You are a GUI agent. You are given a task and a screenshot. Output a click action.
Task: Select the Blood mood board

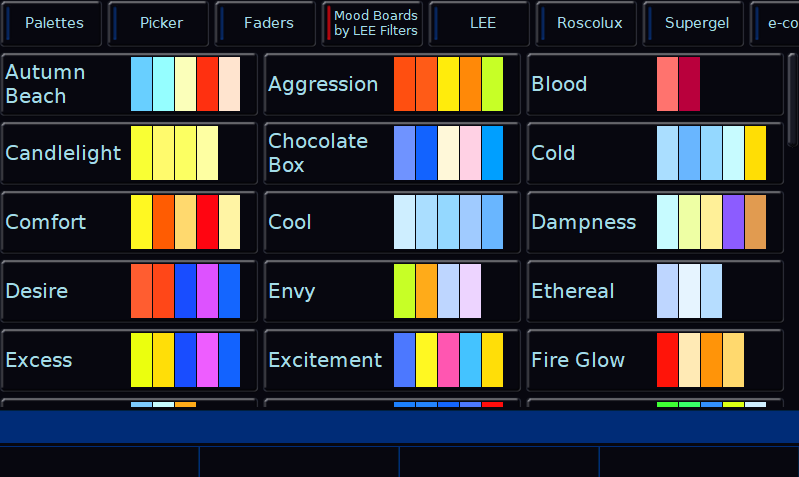tap(655, 84)
